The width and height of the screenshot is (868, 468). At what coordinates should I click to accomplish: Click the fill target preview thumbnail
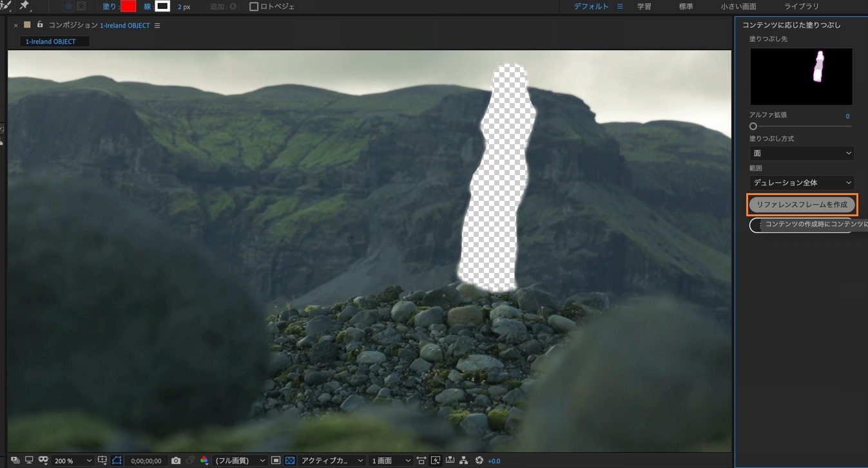[x=801, y=77]
